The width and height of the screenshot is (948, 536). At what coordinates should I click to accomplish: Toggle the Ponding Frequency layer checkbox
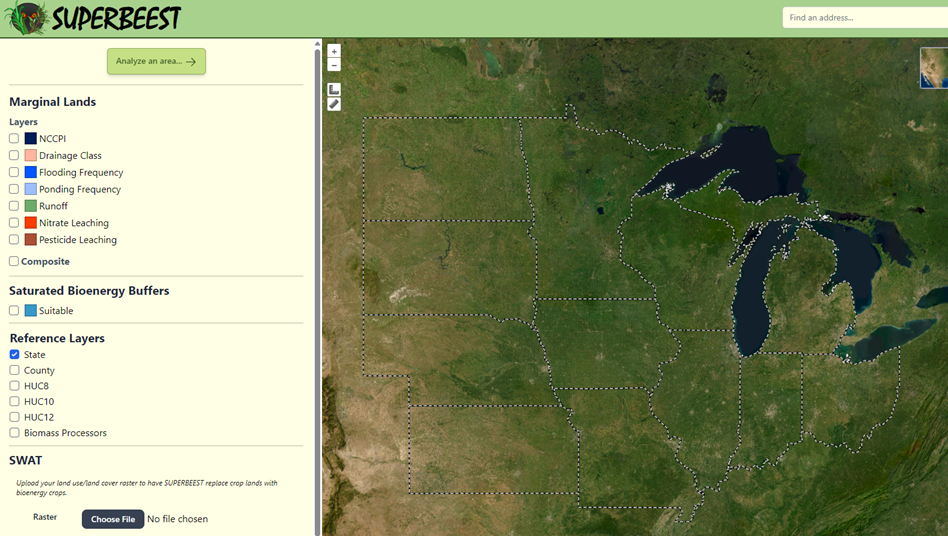click(x=14, y=189)
